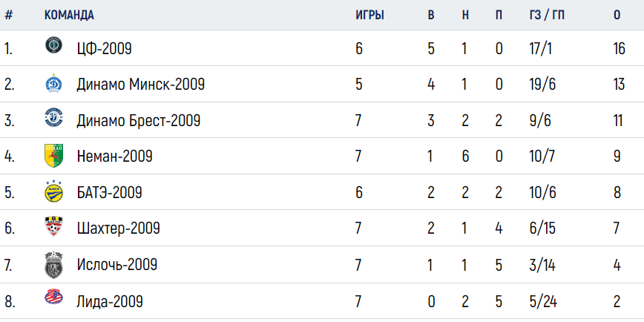Click Лида-2009 goals value 5/24

pyautogui.click(x=543, y=302)
